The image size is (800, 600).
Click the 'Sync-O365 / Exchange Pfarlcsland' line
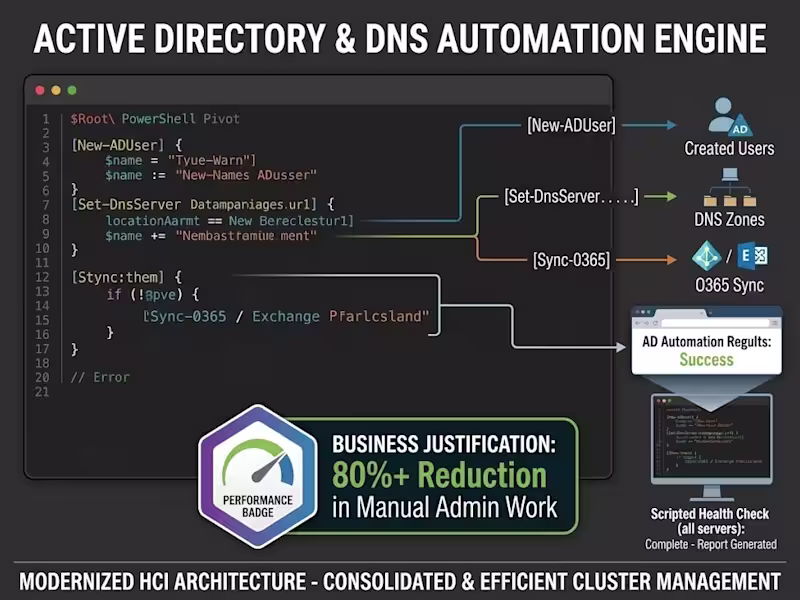287,316
